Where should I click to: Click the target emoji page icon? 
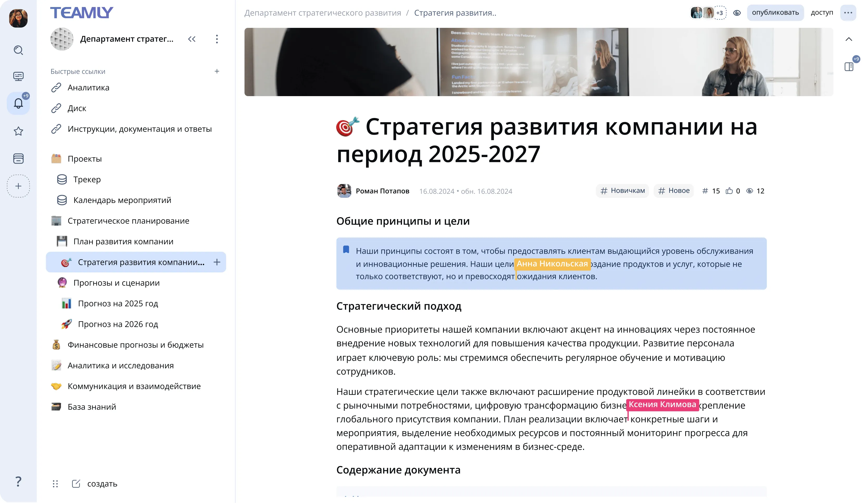(x=348, y=126)
